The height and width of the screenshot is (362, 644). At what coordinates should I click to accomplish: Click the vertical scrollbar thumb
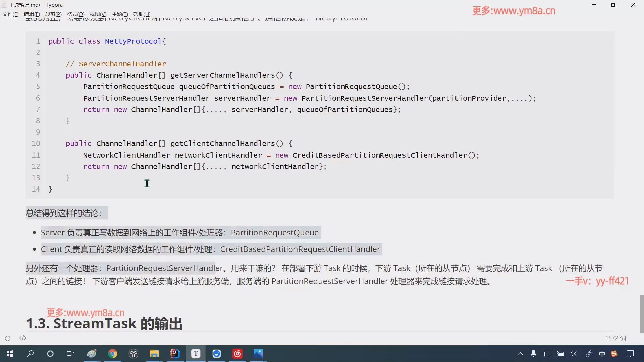click(642, 313)
